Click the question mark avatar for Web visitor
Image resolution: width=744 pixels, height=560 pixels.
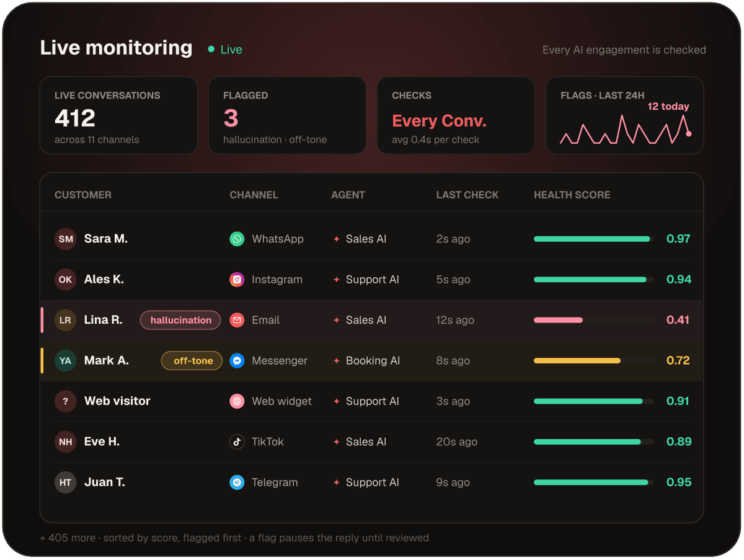[x=65, y=401]
